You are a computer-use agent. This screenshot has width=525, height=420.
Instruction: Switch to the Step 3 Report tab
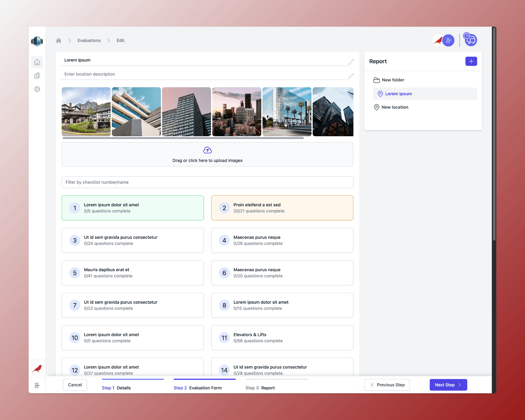click(x=260, y=388)
